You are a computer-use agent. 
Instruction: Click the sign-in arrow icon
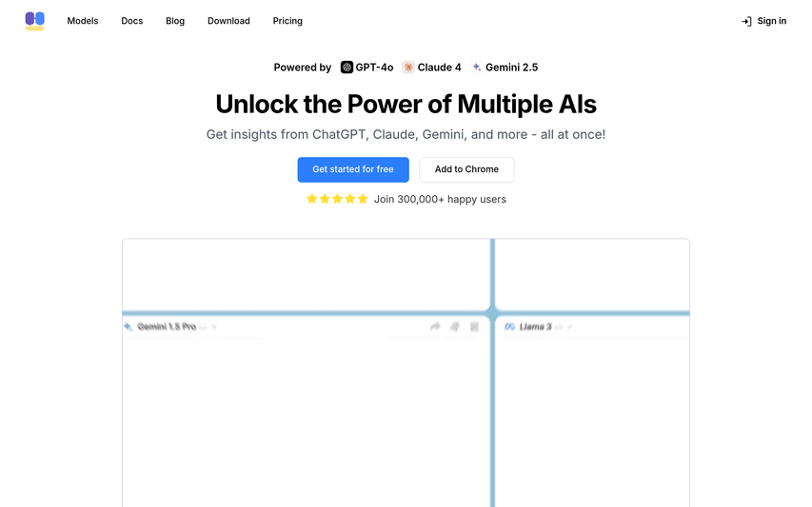click(x=746, y=21)
